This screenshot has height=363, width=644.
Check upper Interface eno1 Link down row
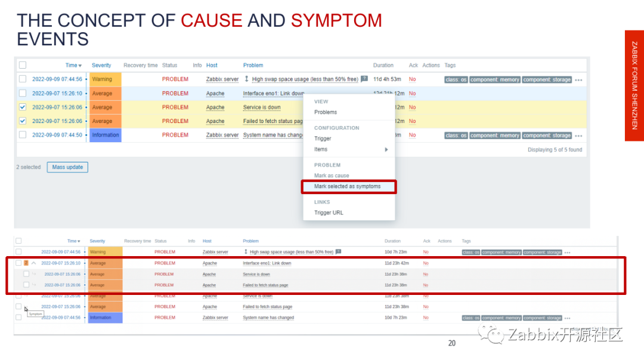coord(23,93)
